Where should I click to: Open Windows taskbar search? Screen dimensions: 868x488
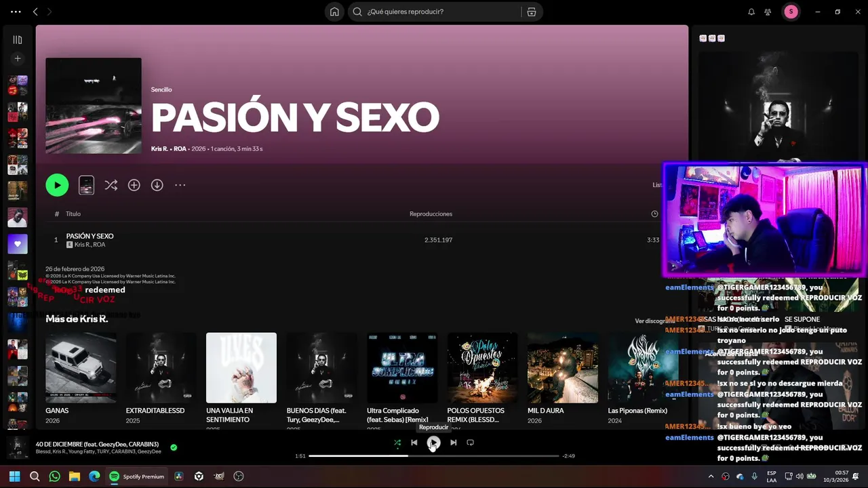pos(35,476)
